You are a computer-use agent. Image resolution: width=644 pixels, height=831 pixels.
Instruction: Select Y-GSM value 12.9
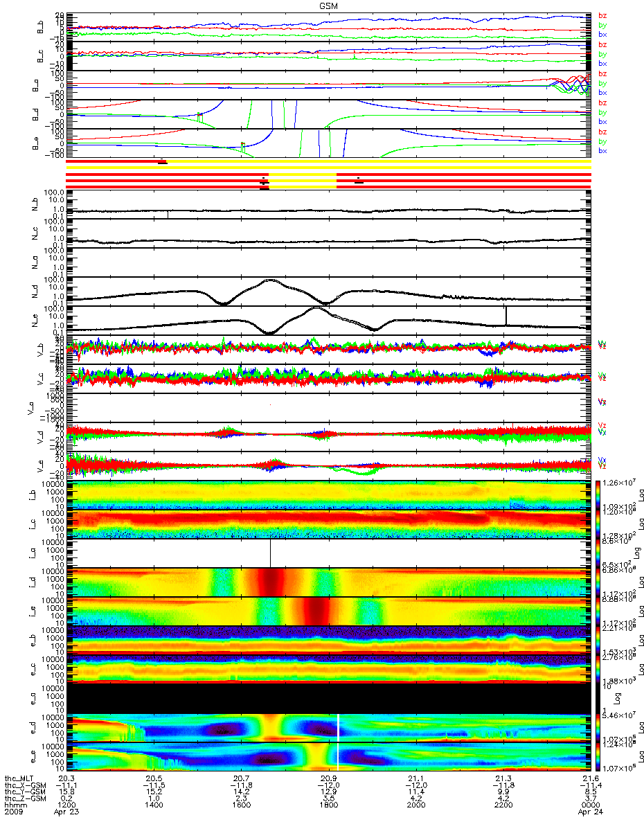tap(328, 792)
